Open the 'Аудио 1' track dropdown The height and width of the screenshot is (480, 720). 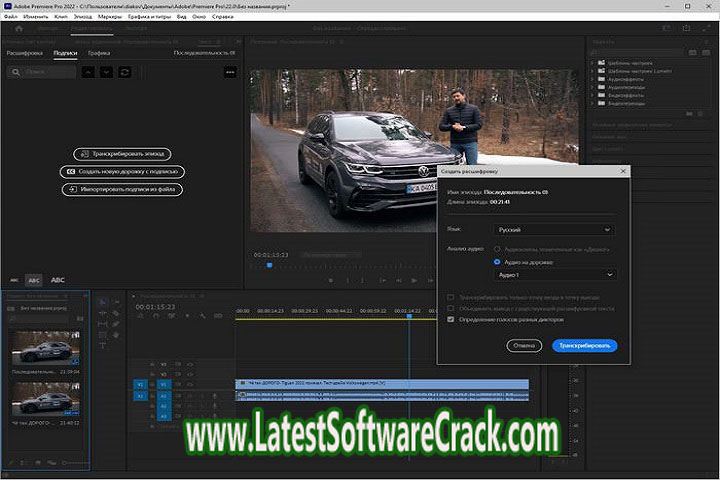[x=555, y=274]
